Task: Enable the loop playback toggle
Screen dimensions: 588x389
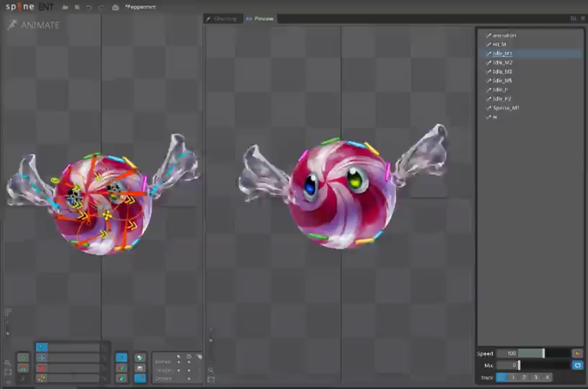Action: [578, 365]
